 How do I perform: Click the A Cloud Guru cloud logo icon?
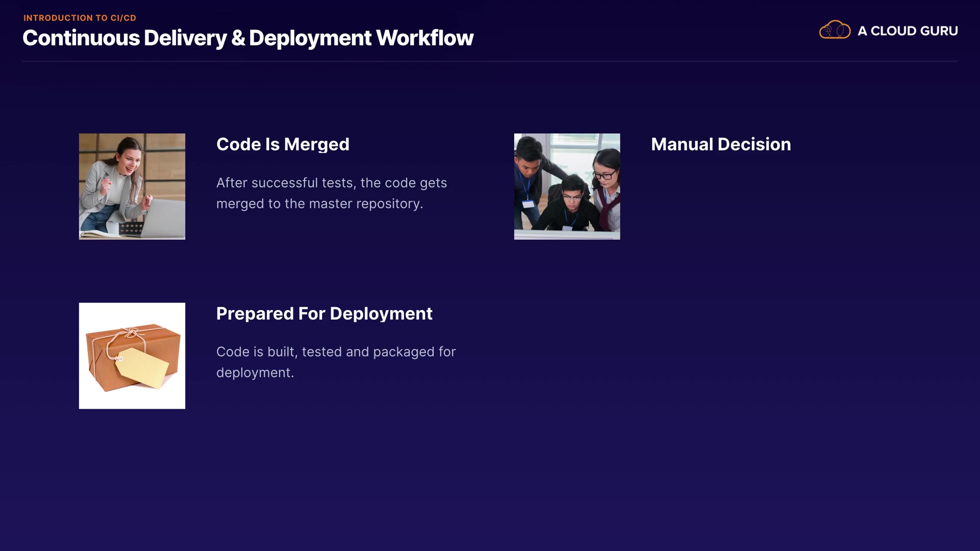[835, 30]
